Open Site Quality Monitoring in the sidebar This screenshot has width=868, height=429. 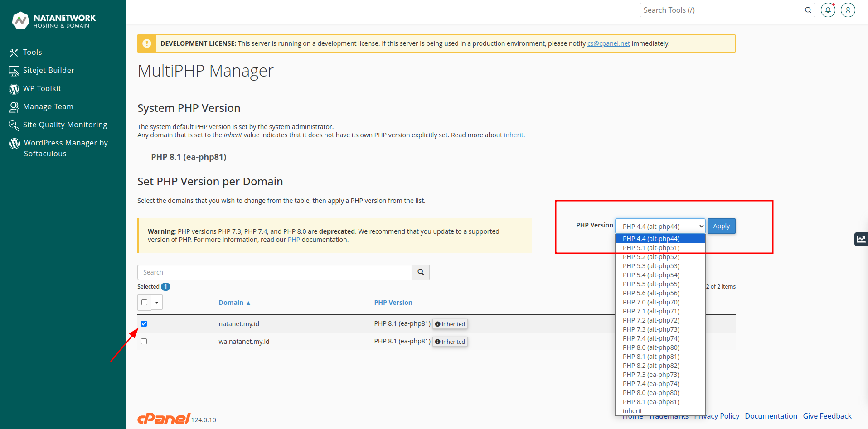tap(58, 125)
